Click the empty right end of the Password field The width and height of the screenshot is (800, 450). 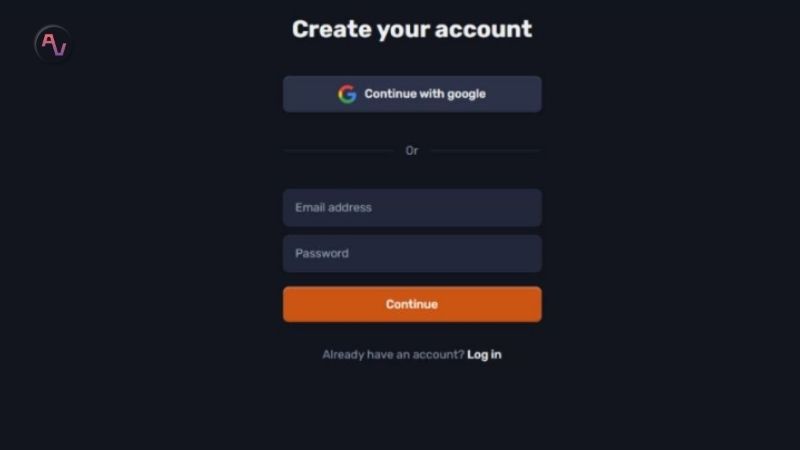tap(500, 254)
